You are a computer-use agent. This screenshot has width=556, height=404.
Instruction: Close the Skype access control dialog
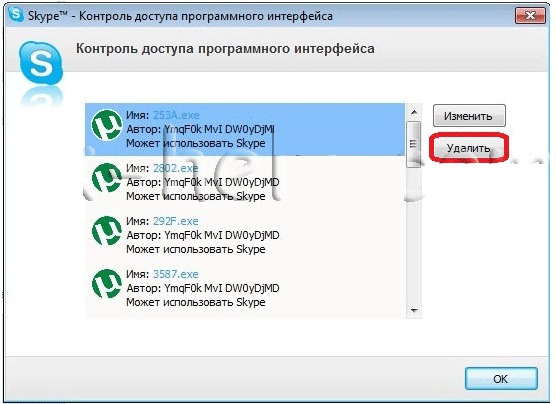pyautogui.click(x=530, y=16)
